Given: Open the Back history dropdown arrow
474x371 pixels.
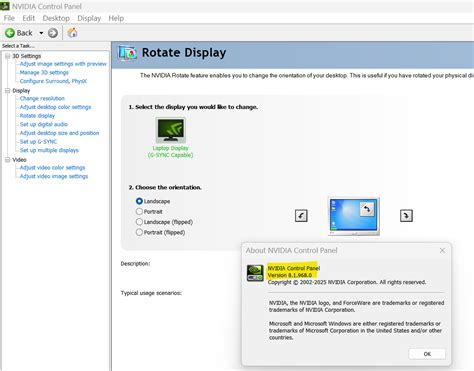Looking at the screenshot, I should pyautogui.click(x=41, y=33).
